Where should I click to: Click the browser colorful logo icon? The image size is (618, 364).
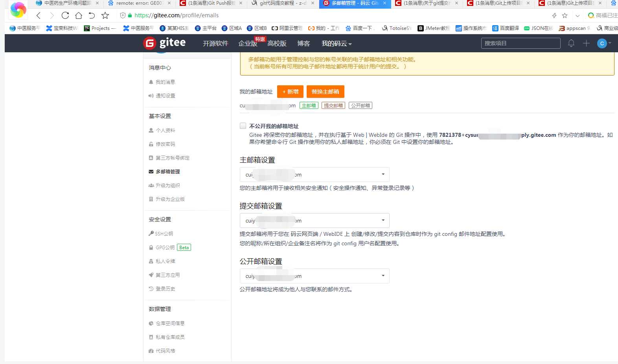[x=18, y=10]
